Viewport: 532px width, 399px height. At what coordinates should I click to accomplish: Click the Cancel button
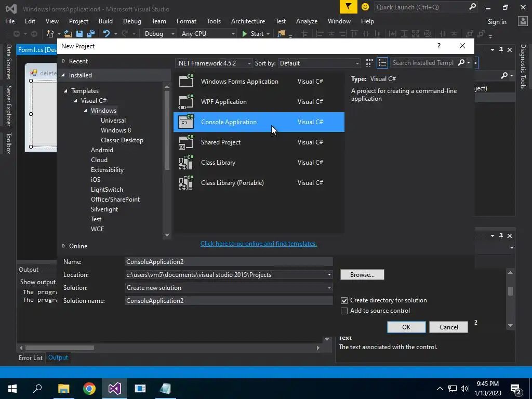pyautogui.click(x=448, y=327)
